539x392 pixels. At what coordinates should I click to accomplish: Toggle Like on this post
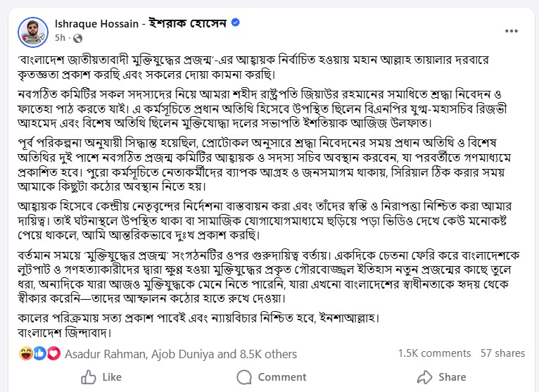click(102, 377)
